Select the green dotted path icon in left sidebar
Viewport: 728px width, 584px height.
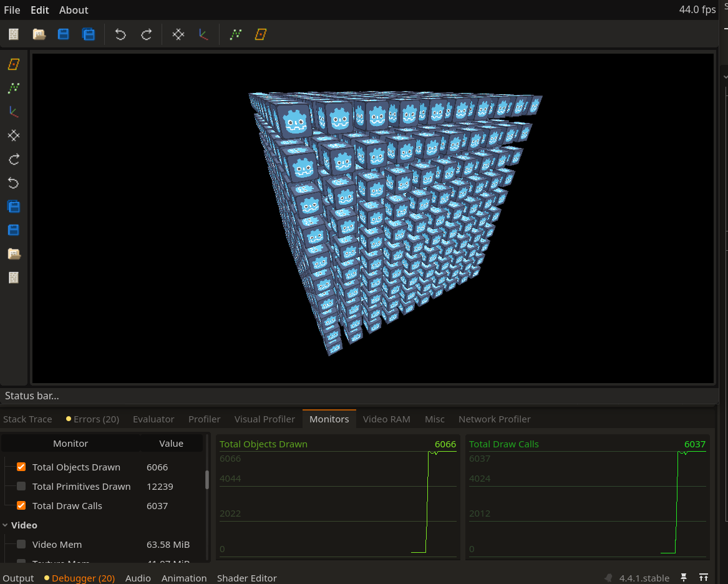pos(13,88)
